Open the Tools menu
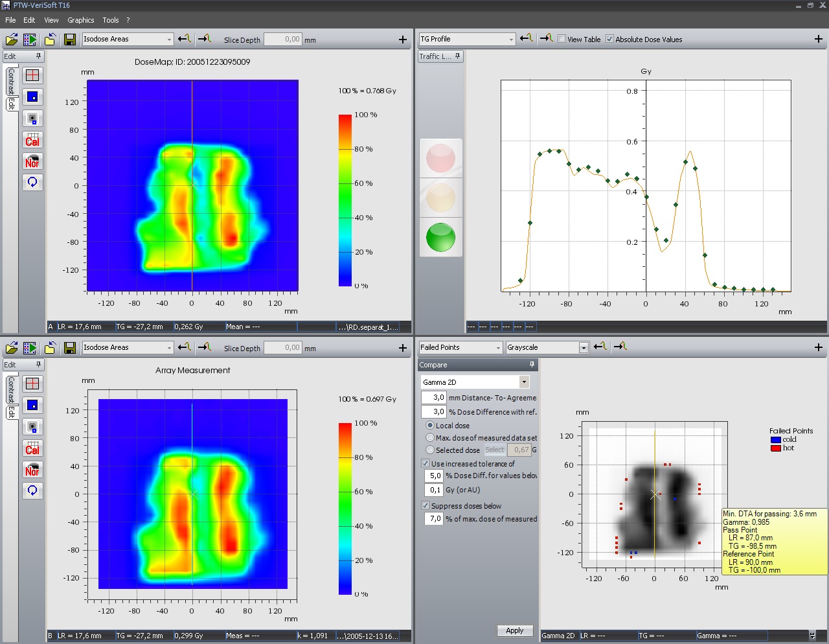 pyautogui.click(x=111, y=20)
